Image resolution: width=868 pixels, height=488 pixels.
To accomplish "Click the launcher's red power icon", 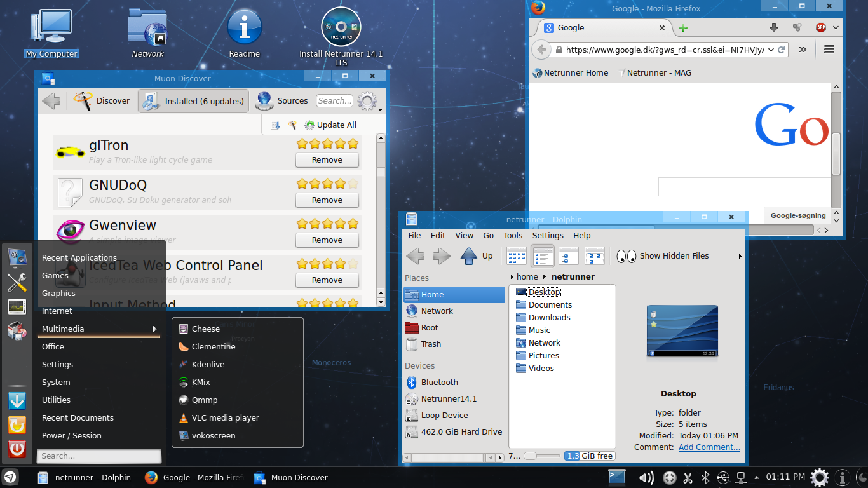I will [17, 449].
